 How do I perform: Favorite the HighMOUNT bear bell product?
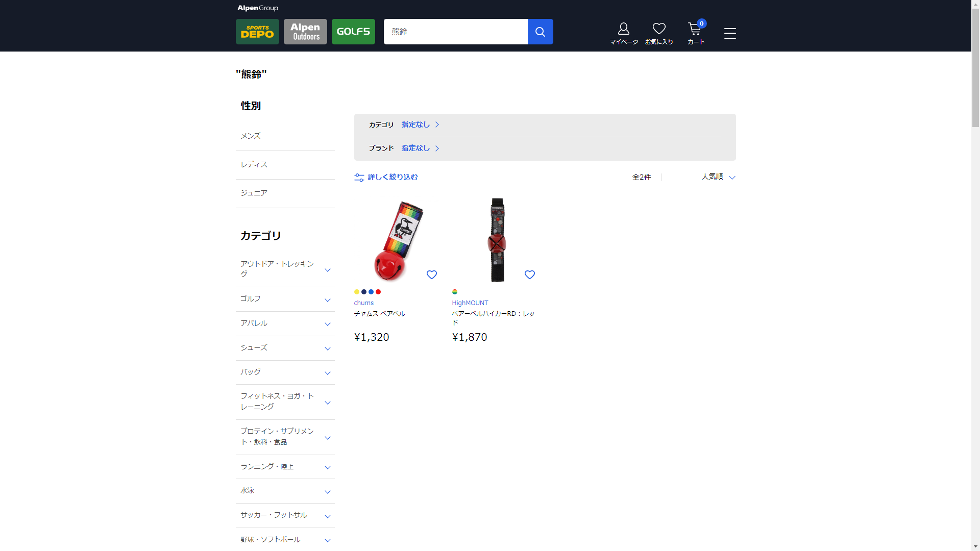530,275
